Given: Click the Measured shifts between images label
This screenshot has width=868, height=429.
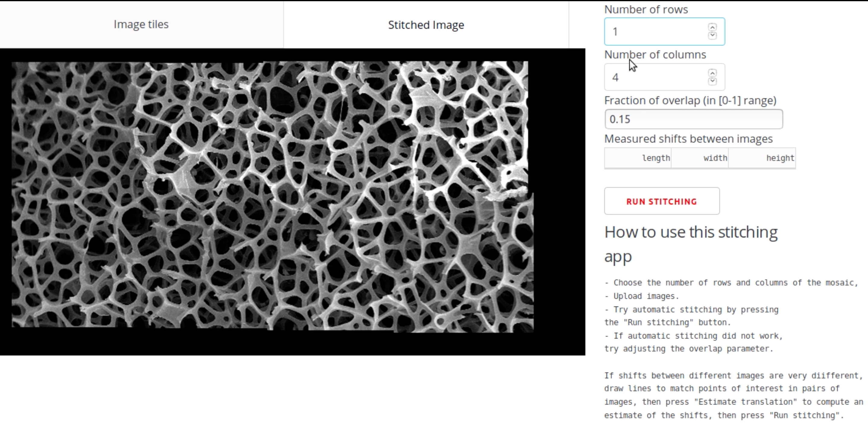Looking at the screenshot, I should (x=688, y=138).
